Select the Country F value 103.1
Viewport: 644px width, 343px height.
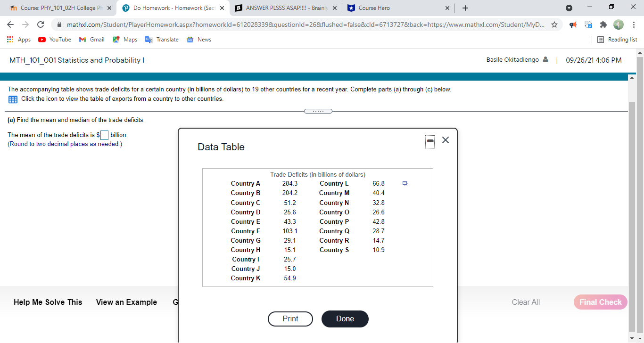click(x=289, y=231)
